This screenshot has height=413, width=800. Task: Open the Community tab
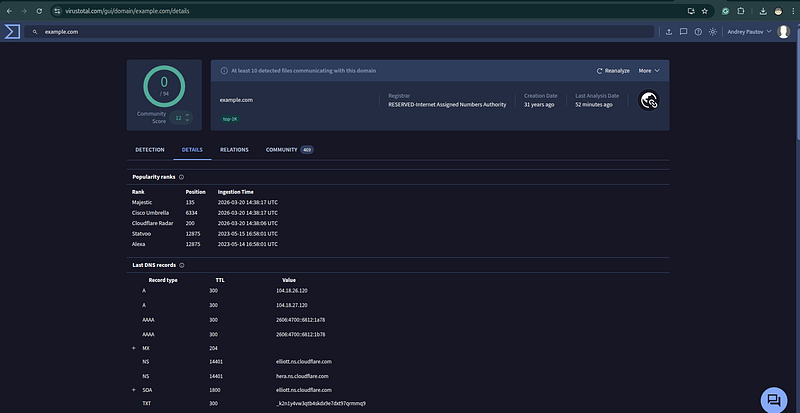pos(289,150)
